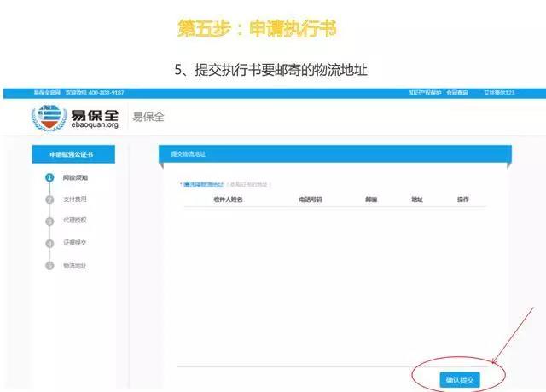Go to the 代理授权 step
The height and width of the screenshot is (392, 546).
(74, 220)
